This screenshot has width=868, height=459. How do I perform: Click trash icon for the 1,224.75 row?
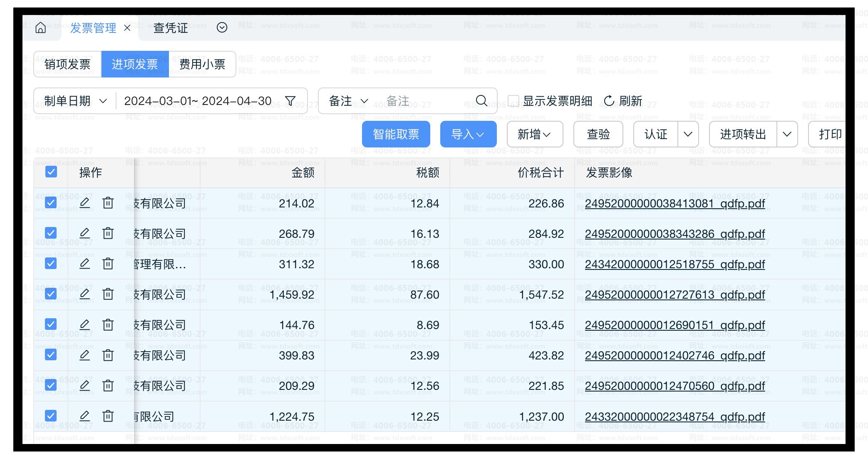(108, 416)
